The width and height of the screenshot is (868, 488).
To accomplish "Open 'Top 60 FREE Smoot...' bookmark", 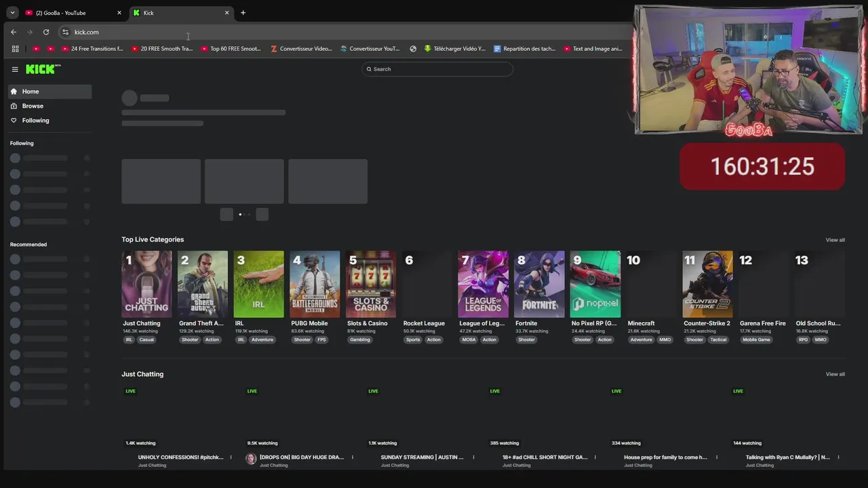I will click(x=231, y=49).
